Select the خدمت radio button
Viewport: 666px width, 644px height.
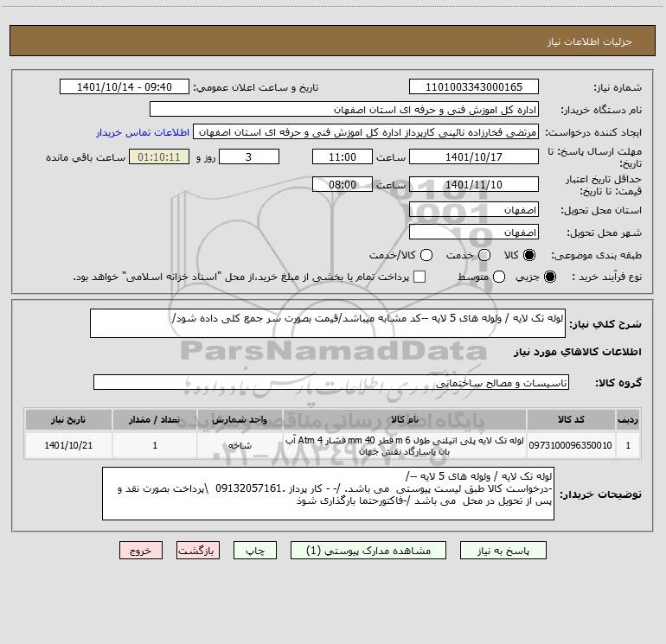[x=484, y=255]
